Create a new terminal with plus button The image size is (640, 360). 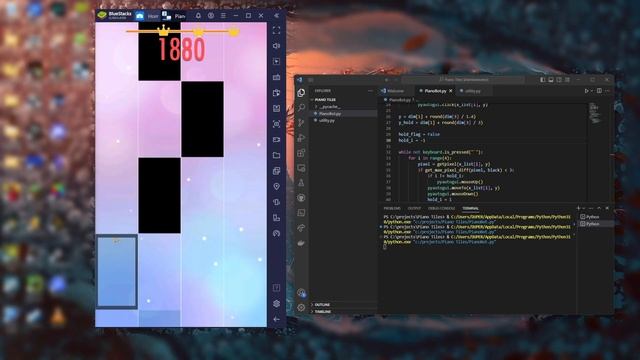[x=578, y=208]
